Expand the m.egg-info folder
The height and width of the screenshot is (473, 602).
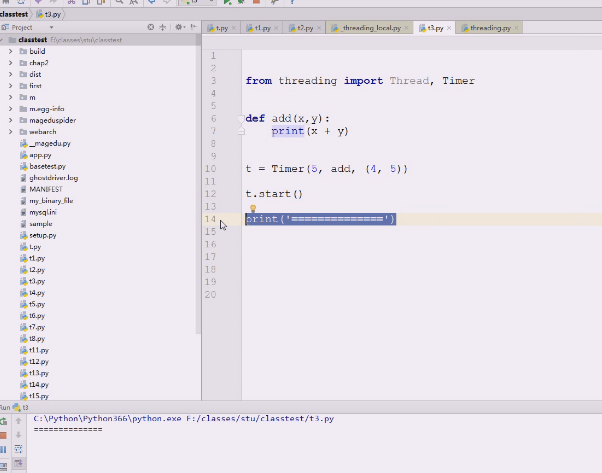point(10,109)
